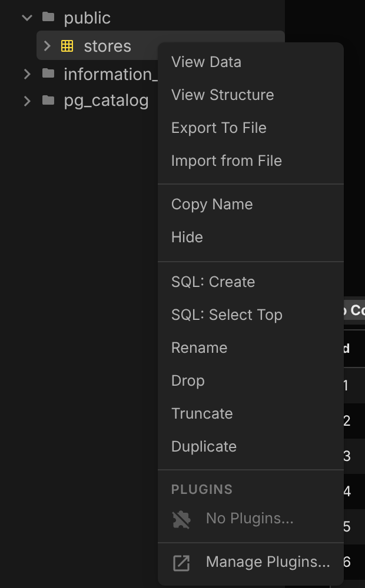Choose Duplicate from the context menu
The height and width of the screenshot is (588, 365).
[x=250, y=447]
